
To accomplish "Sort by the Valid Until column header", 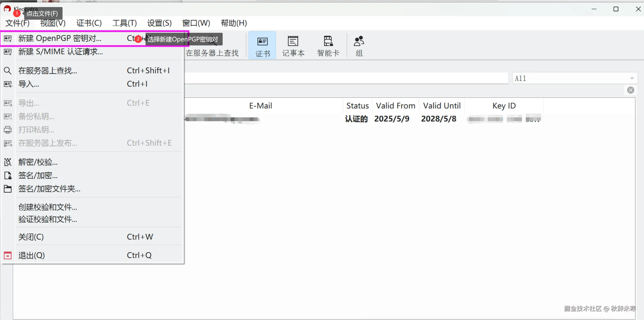I will [x=442, y=105].
